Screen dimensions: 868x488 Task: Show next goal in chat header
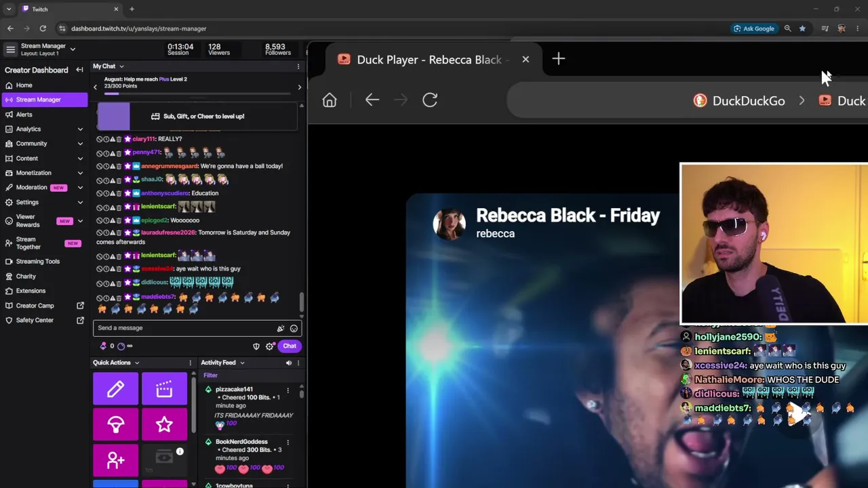click(299, 87)
